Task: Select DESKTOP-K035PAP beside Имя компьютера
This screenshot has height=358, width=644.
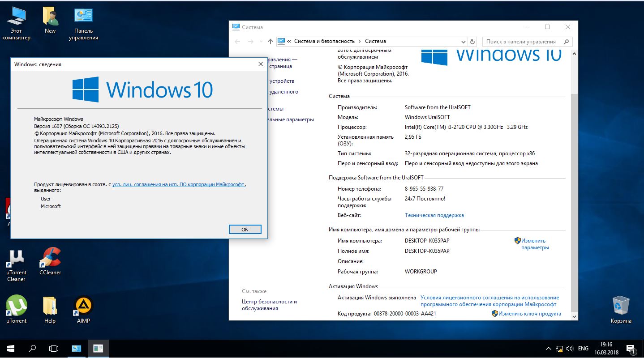Action: tap(427, 241)
